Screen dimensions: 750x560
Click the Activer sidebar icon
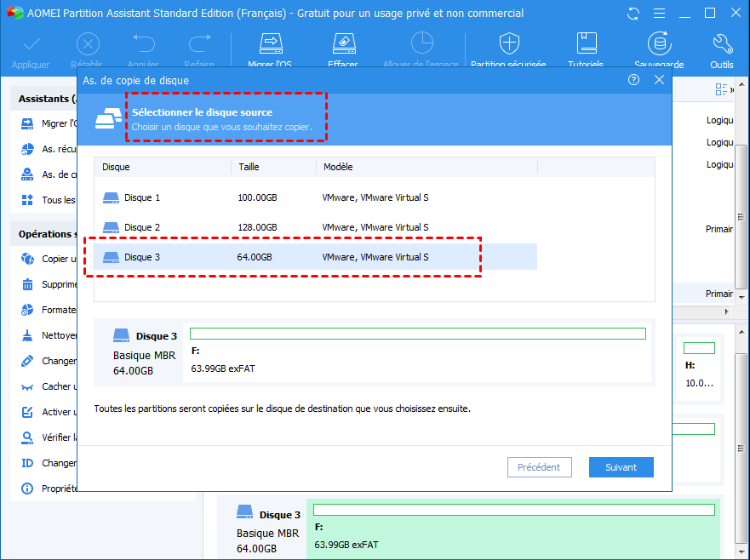[x=27, y=412]
